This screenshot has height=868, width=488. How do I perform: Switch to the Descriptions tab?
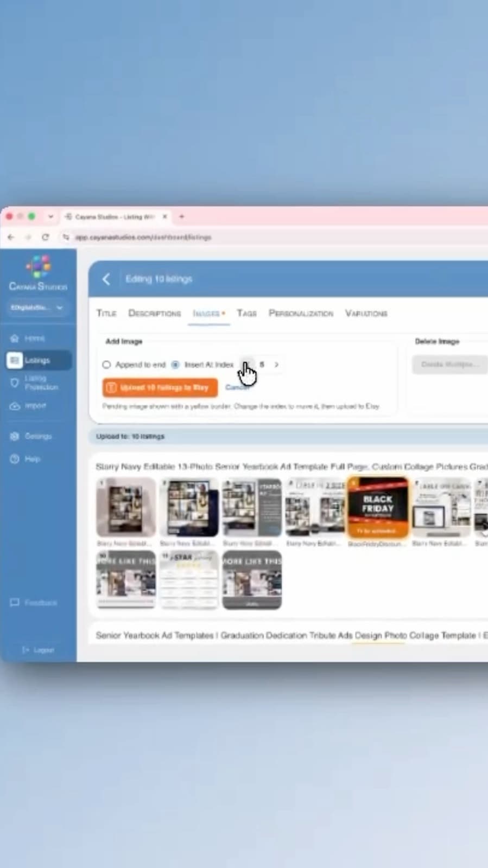(155, 313)
